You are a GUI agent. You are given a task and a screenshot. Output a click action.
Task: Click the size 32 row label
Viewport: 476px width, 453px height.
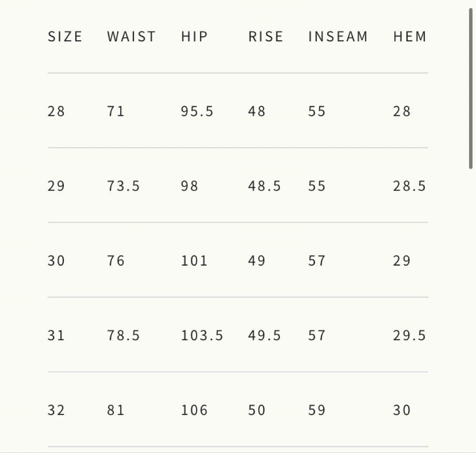56,411
